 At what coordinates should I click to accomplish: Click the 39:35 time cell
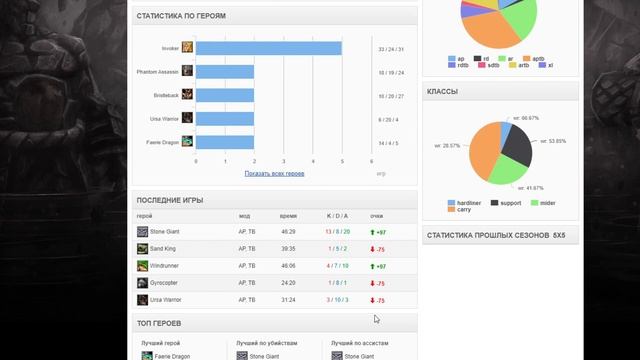288,249
